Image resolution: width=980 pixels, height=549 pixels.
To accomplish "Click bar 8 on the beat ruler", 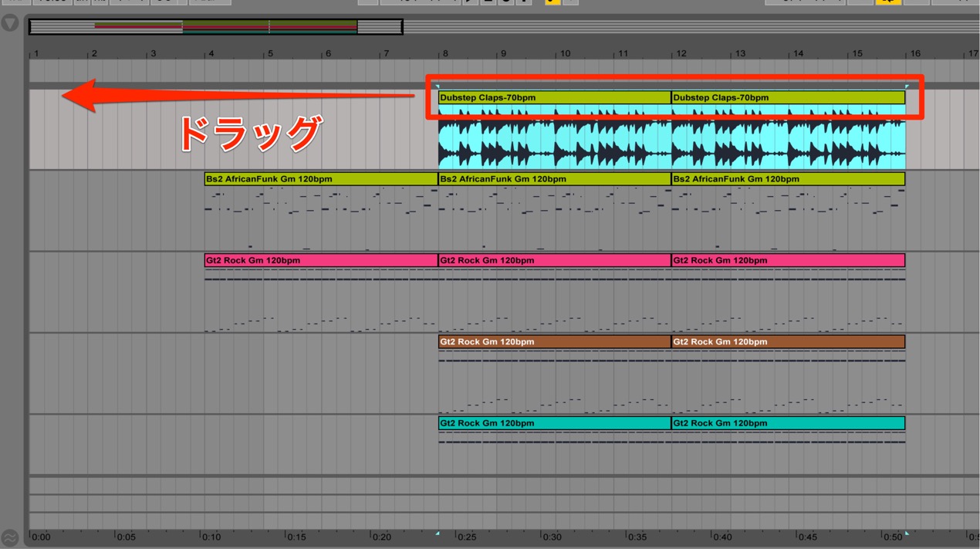I will coord(444,53).
